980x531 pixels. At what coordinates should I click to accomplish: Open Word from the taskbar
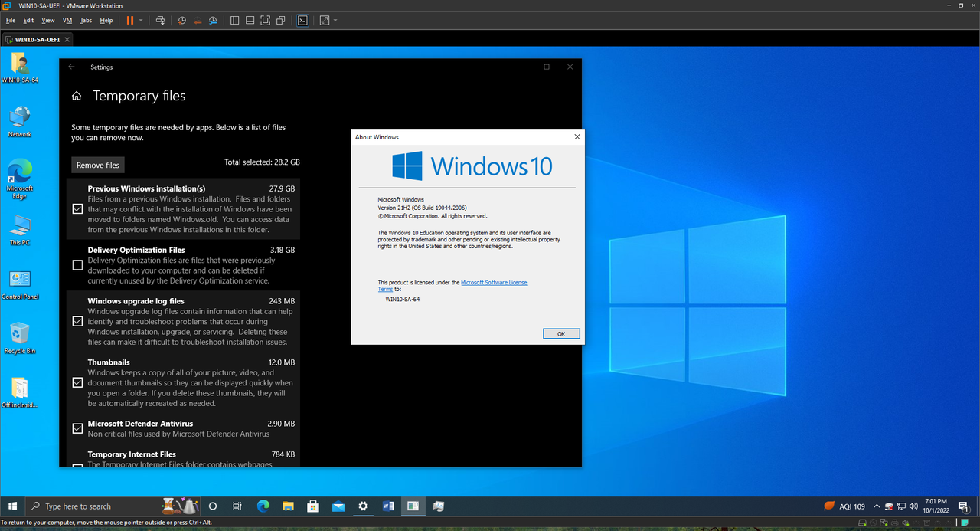click(x=388, y=506)
